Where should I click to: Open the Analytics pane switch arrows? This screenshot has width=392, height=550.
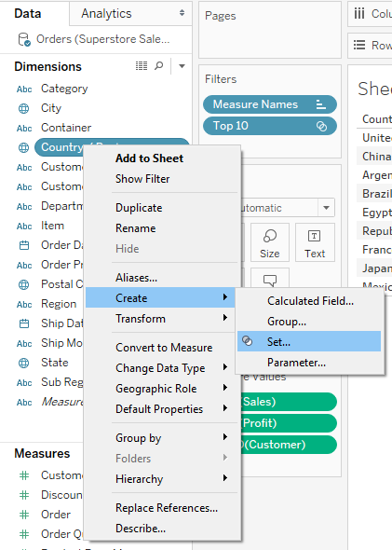click(182, 13)
